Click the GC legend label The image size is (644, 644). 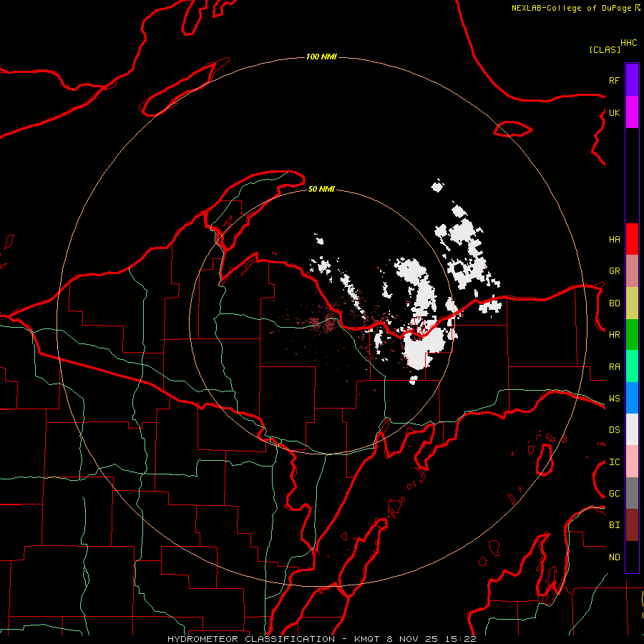614,494
